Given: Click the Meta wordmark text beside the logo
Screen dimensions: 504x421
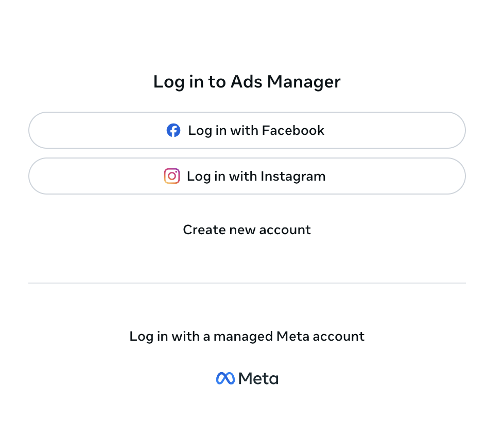Looking at the screenshot, I should (259, 379).
